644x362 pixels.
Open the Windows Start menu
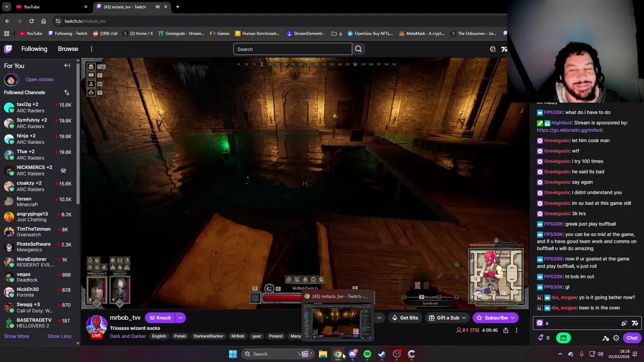click(233, 354)
